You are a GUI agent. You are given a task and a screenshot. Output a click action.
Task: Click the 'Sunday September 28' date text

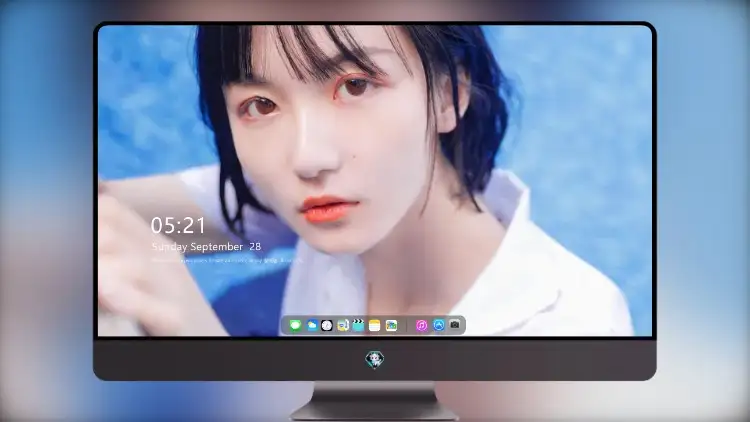(x=206, y=247)
